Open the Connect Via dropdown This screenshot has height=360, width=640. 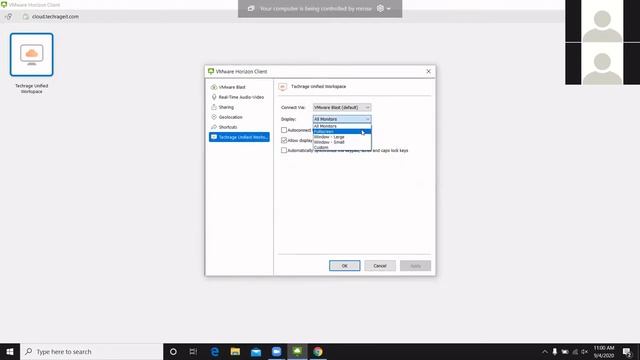(342, 107)
